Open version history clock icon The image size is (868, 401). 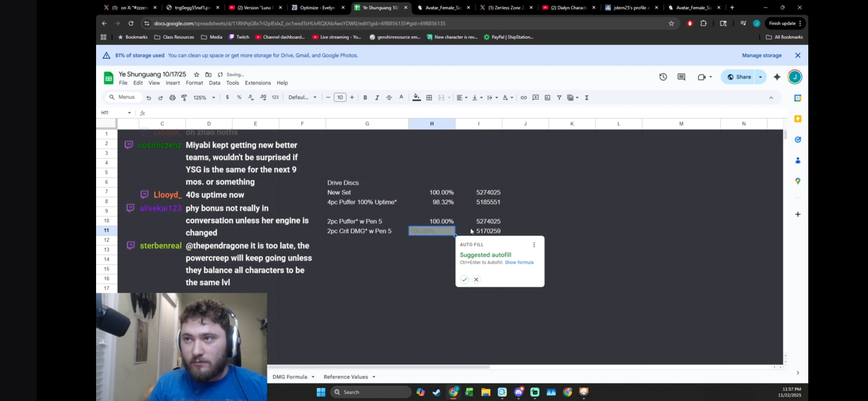coord(663,77)
